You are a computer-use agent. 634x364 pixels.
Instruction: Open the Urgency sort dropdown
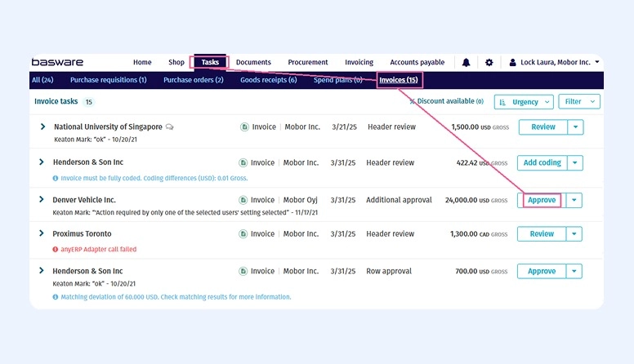pos(524,102)
